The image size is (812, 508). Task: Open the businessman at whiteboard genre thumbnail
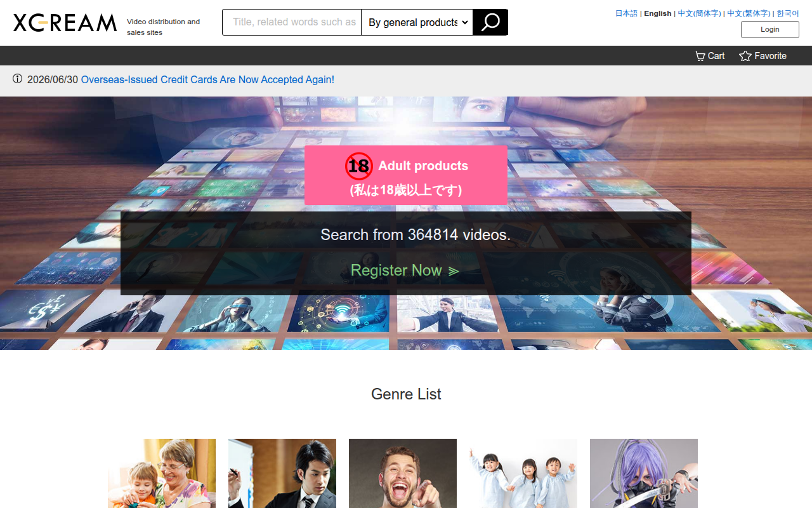tap(282, 473)
